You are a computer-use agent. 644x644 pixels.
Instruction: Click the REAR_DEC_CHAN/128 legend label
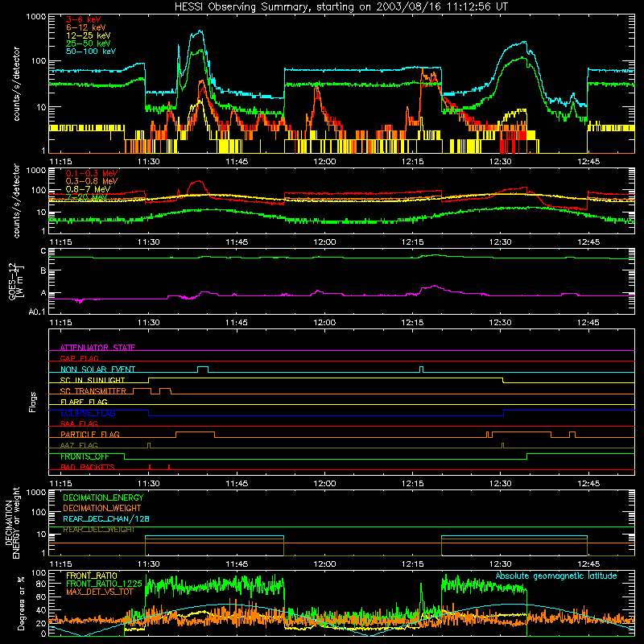(106, 518)
